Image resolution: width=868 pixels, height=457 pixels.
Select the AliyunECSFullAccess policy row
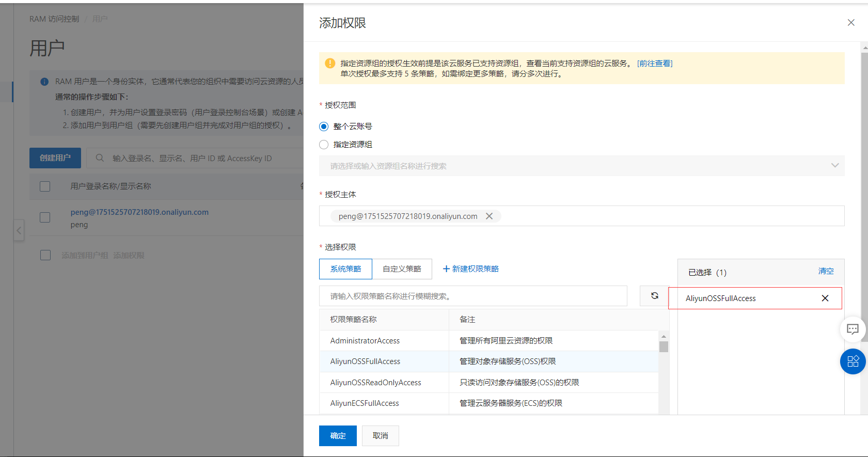pos(488,403)
